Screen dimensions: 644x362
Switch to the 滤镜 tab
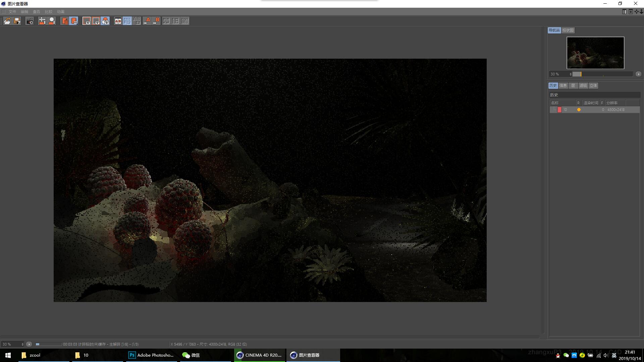(583, 86)
